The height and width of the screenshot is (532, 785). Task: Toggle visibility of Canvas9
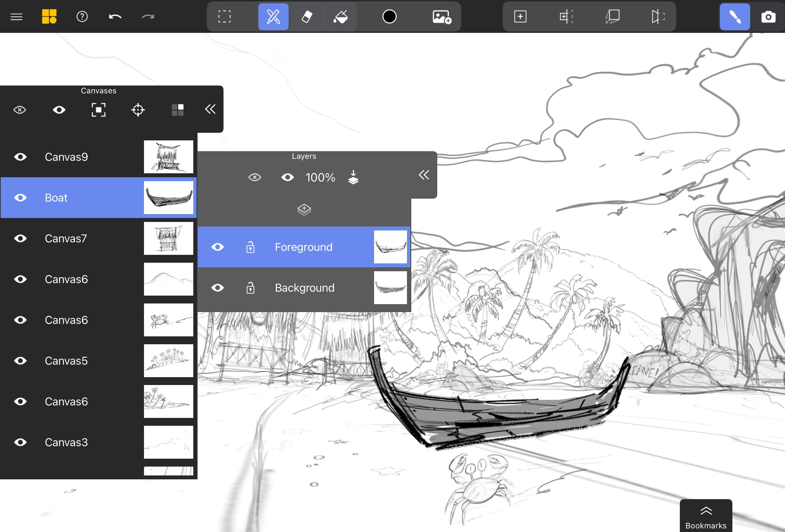(x=20, y=157)
